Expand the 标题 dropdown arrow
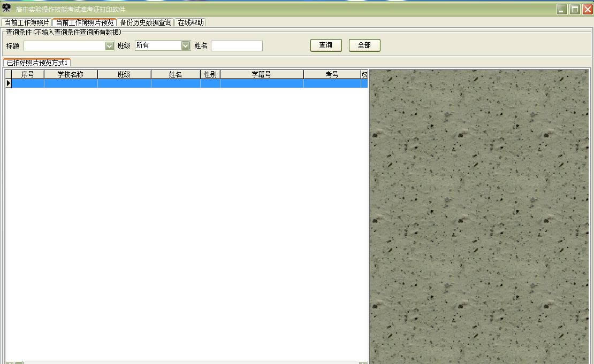The width and height of the screenshot is (594, 364). click(110, 46)
